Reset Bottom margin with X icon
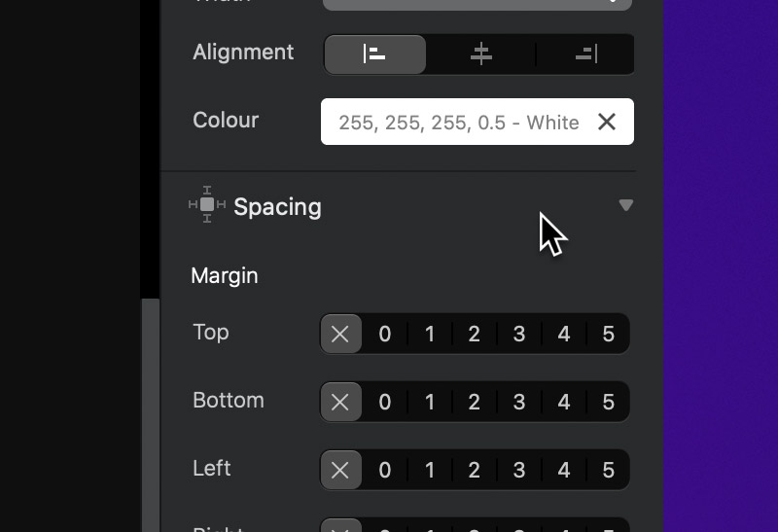778x532 pixels. coord(340,402)
